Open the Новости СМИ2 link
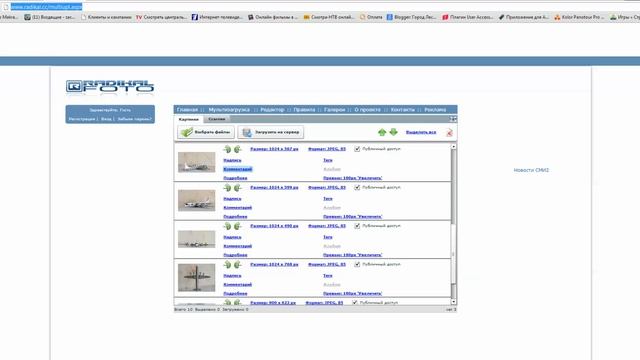 [531, 170]
